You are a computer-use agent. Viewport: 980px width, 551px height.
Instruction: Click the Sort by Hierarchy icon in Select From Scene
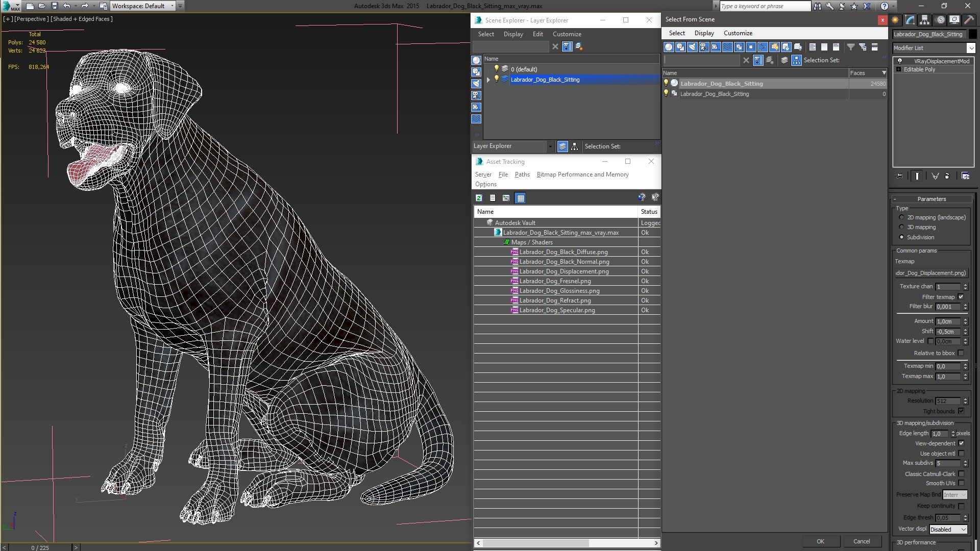pos(796,60)
